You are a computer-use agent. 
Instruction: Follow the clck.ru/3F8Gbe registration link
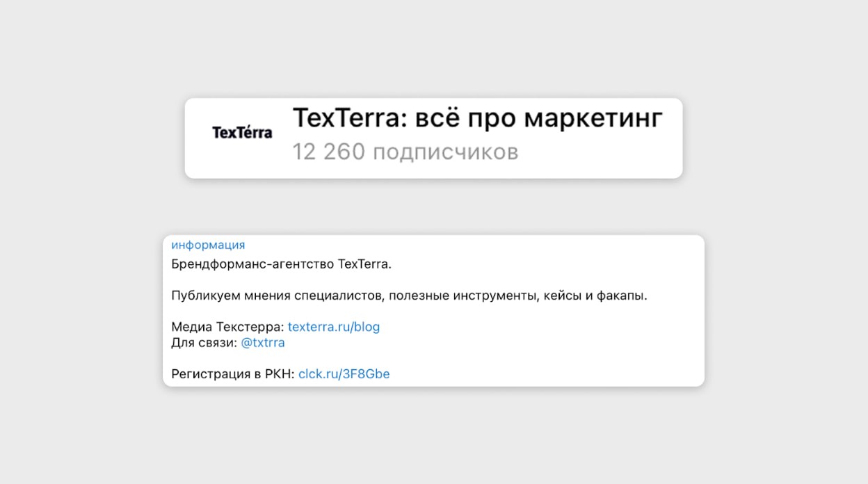coord(344,374)
